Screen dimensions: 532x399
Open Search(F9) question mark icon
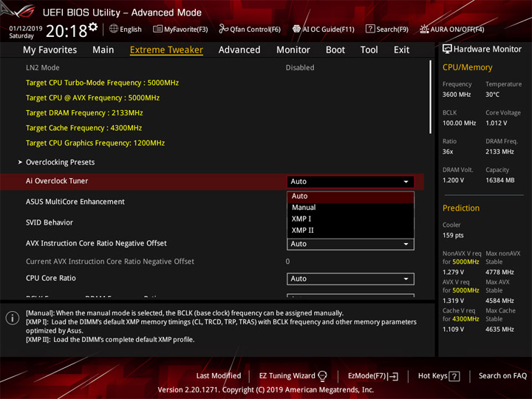370,29
